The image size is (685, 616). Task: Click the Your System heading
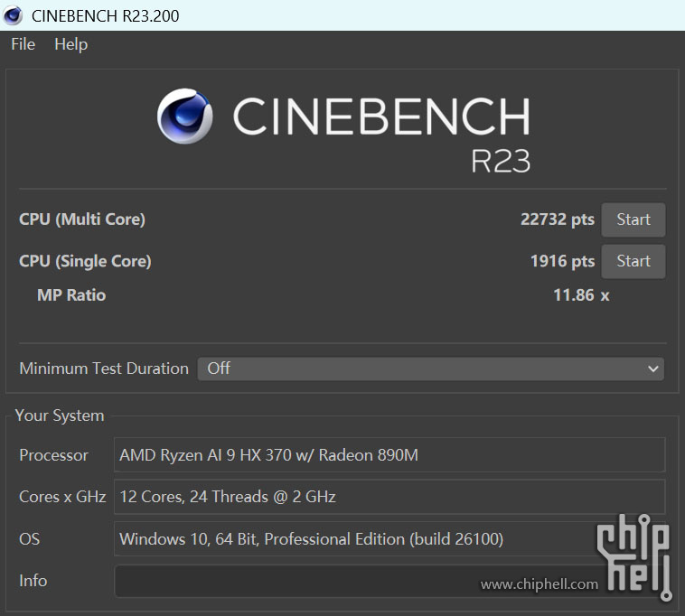(x=60, y=415)
